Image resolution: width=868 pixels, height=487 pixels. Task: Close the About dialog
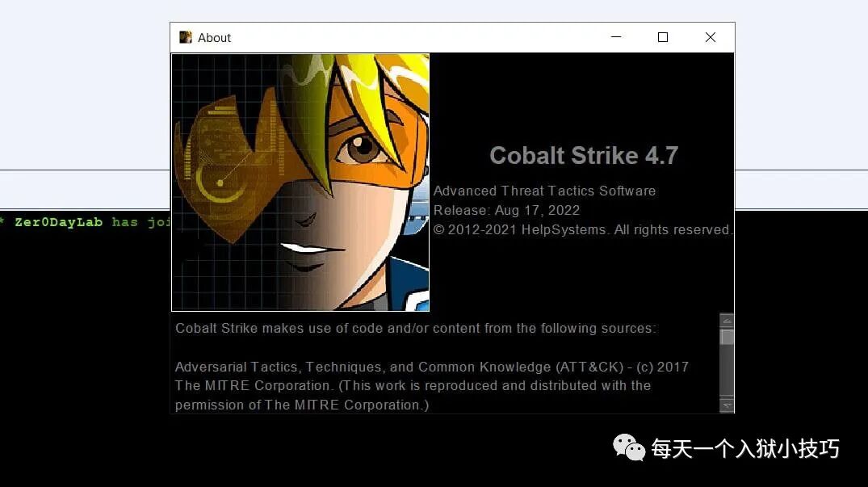711,37
